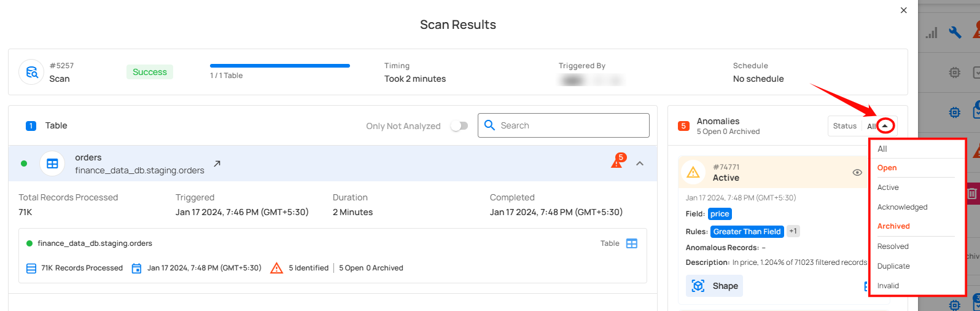
Task: Click the Greater Than Field rule tag
Action: click(747, 232)
